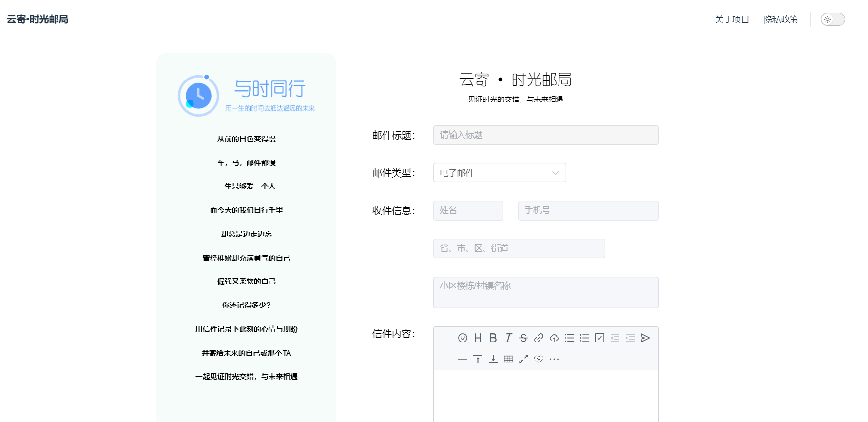Screen dimensions: 868x422
Task: Click the 邮件类型 form label
Action: click(x=394, y=173)
